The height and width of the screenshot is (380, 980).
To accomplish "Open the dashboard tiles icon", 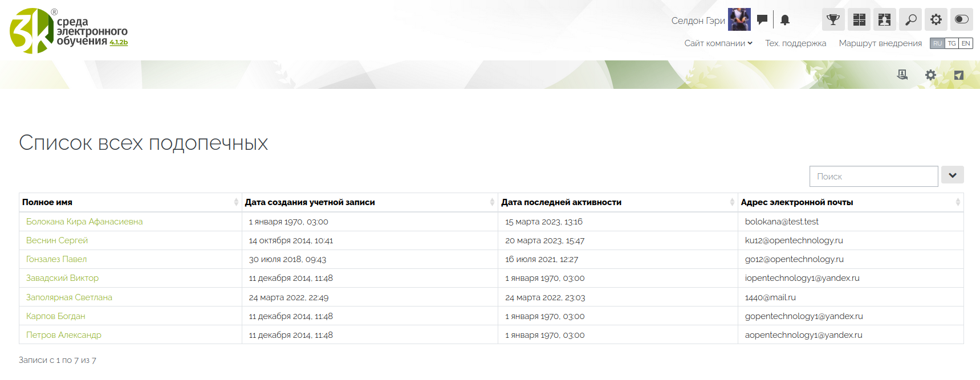I will 859,20.
